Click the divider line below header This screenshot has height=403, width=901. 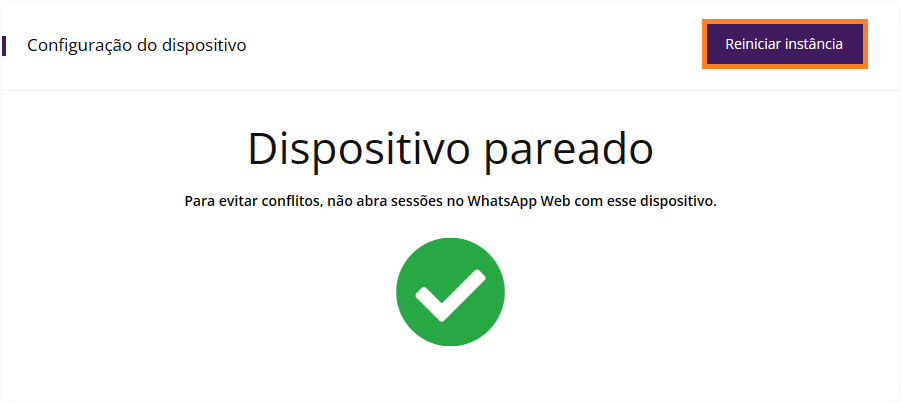(450, 90)
